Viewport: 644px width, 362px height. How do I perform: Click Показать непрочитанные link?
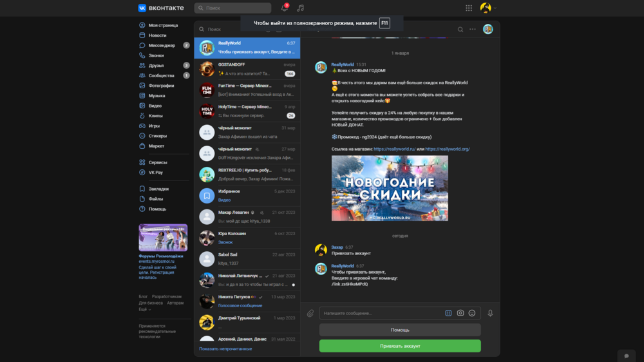click(x=225, y=349)
